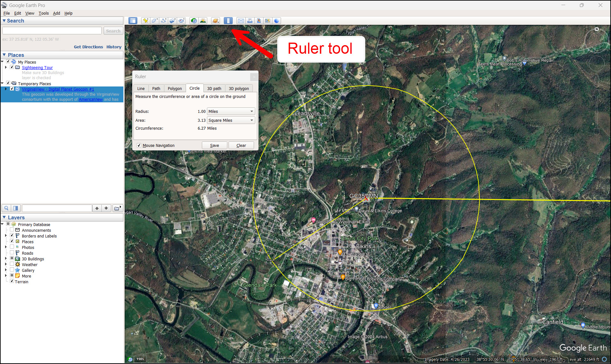This screenshot has height=364, width=611.
Task: Uncheck Borders and Labels layer
Action: (12, 235)
